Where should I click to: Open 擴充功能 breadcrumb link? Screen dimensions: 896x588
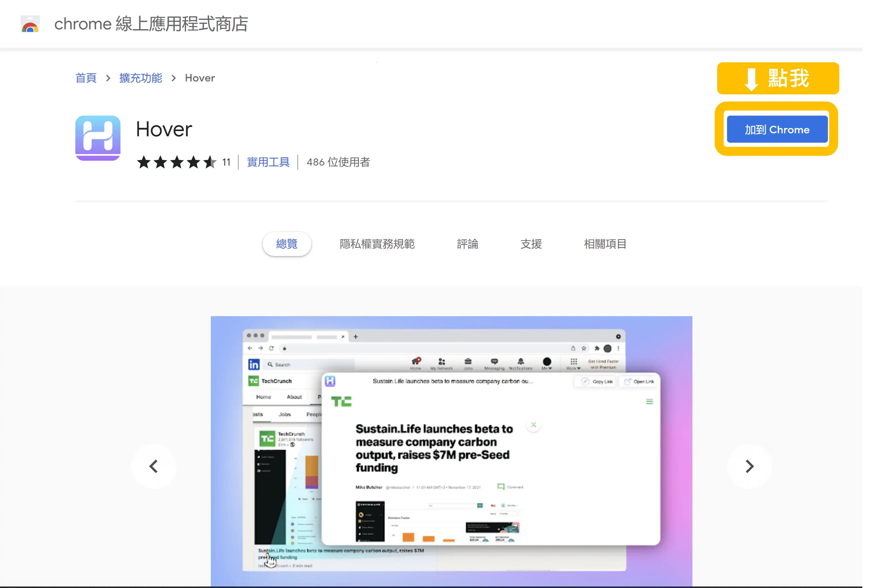[x=140, y=78]
